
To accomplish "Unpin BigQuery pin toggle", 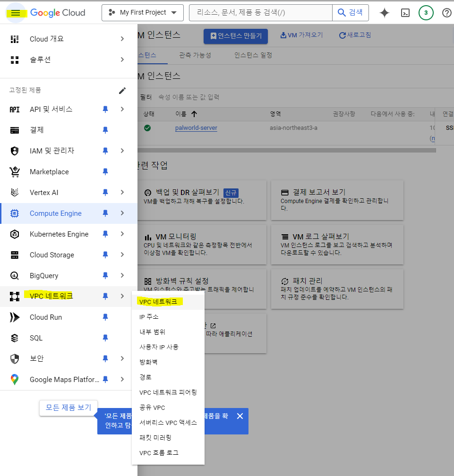I will (x=105, y=276).
